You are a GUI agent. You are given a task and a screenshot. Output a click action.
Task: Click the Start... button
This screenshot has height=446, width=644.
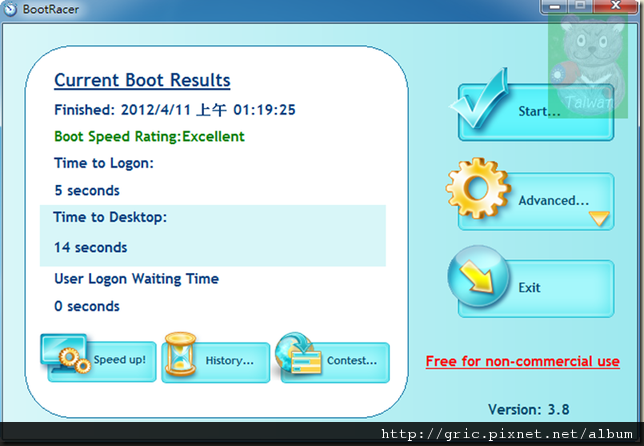(x=536, y=112)
